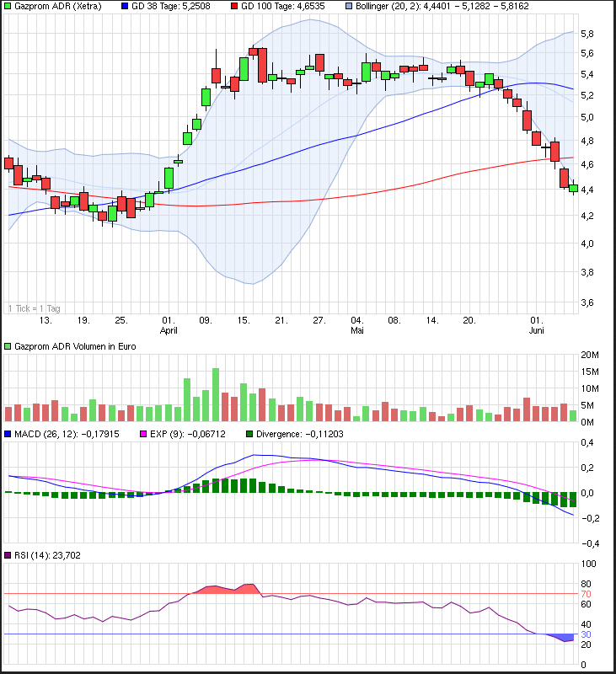The image size is (616, 674).
Task: Click the '14.' date tick label
Action: click(432, 321)
